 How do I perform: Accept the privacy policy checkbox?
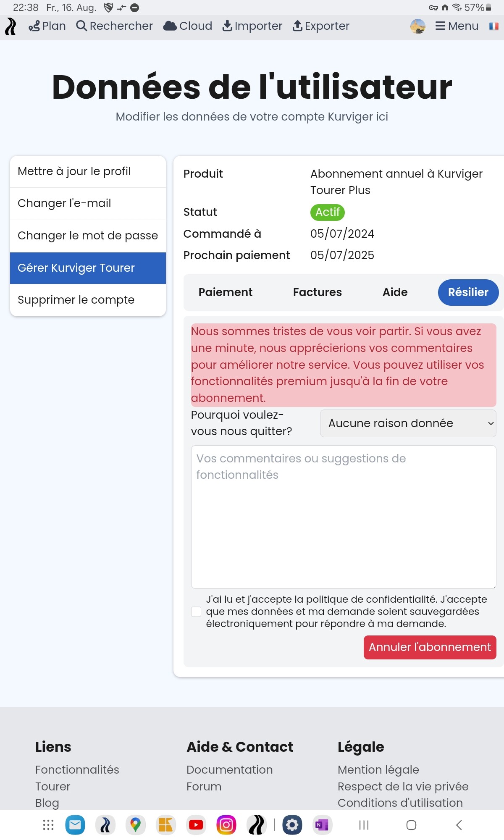pyautogui.click(x=196, y=612)
